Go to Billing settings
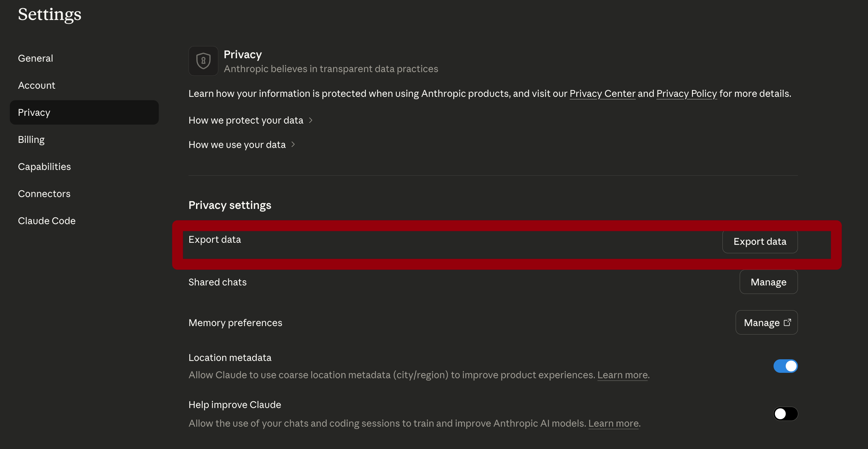Viewport: 868px width, 449px height. [x=31, y=140]
